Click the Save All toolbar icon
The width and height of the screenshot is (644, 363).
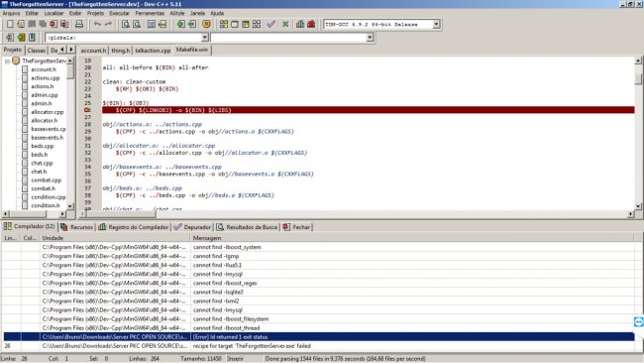coord(43,24)
